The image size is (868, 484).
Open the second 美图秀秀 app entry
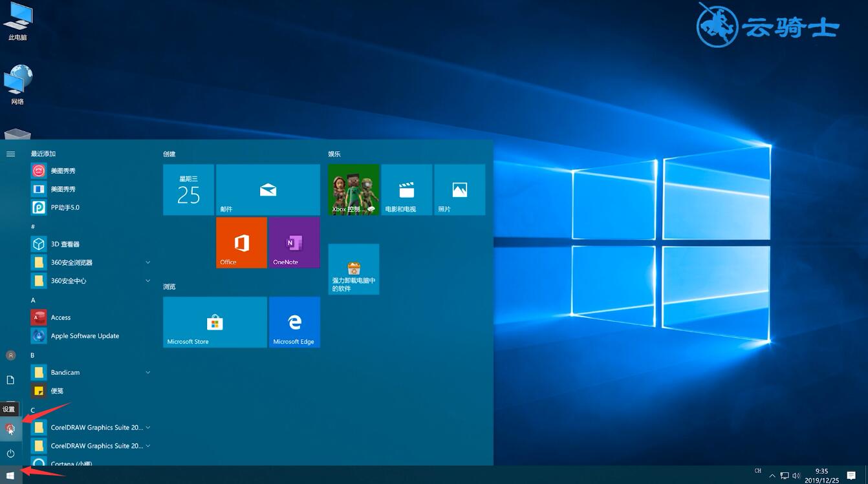tap(91, 189)
